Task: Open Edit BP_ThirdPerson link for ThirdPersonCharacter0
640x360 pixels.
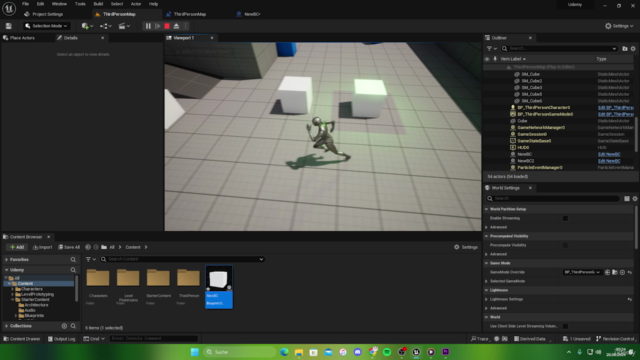Action: 616,107
